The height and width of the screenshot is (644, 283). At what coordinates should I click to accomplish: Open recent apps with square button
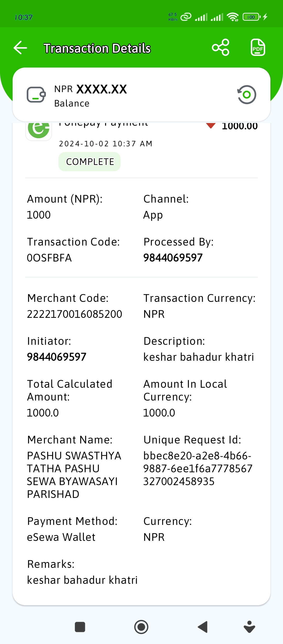pyautogui.click(x=80, y=627)
